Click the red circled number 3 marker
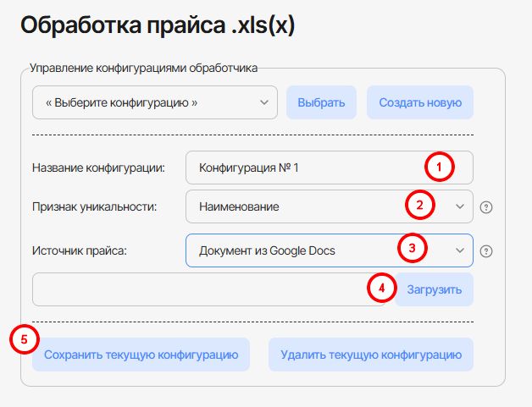The height and width of the screenshot is (407, 532). coord(412,249)
